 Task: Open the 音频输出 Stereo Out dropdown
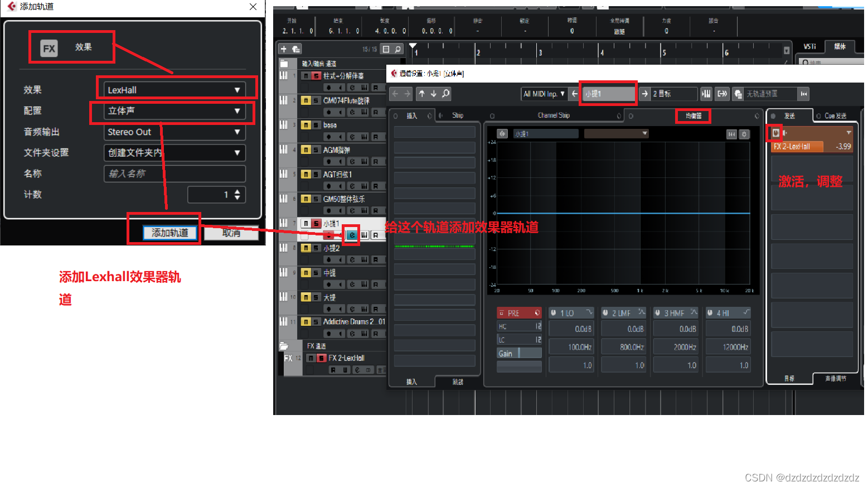(x=174, y=132)
